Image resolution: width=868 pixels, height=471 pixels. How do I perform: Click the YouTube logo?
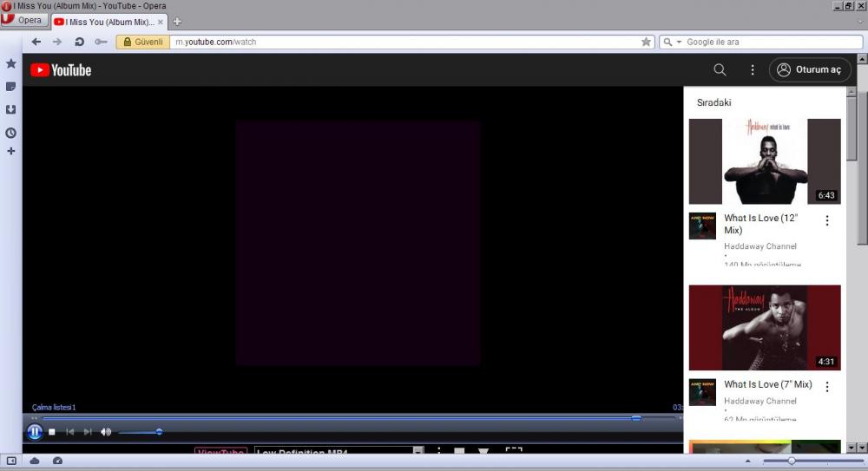click(x=61, y=70)
